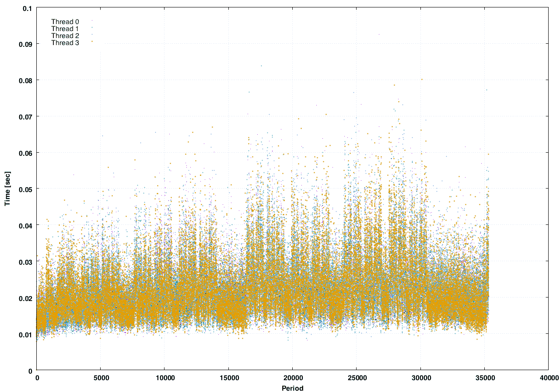This screenshot has width=560, height=392.
Task: Click the Thread 1 legend label
Action: point(65,28)
